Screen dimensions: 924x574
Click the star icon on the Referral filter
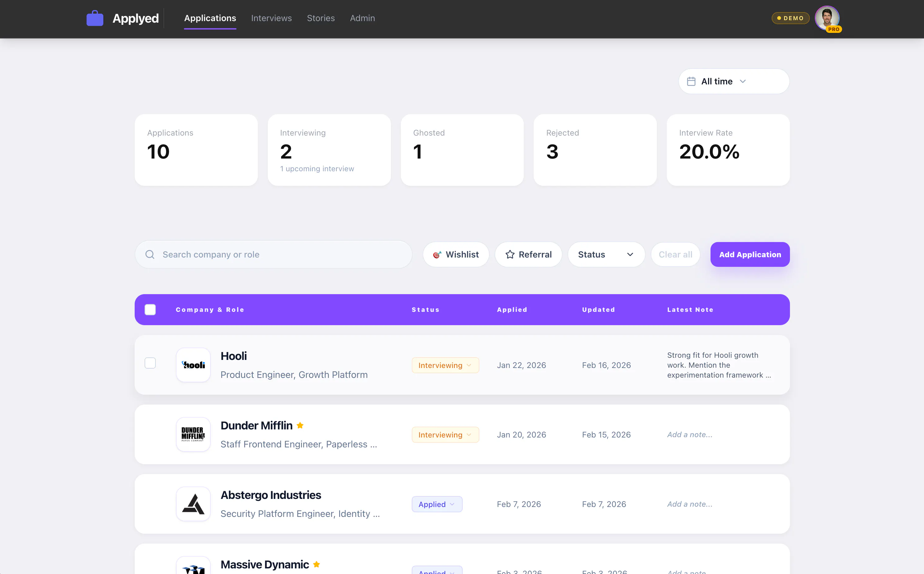point(510,254)
